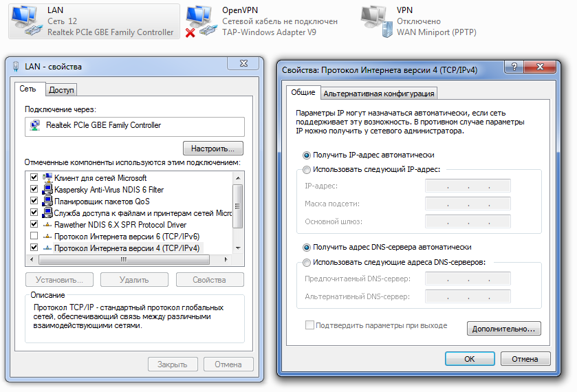The height and width of the screenshot is (392, 577).
Task: Click the component list scroll down arrow
Action: pos(238,248)
